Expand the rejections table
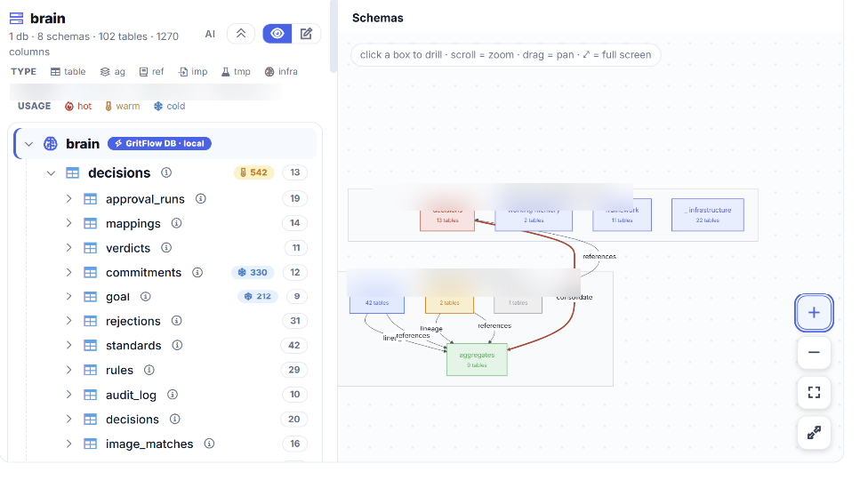 click(x=68, y=321)
